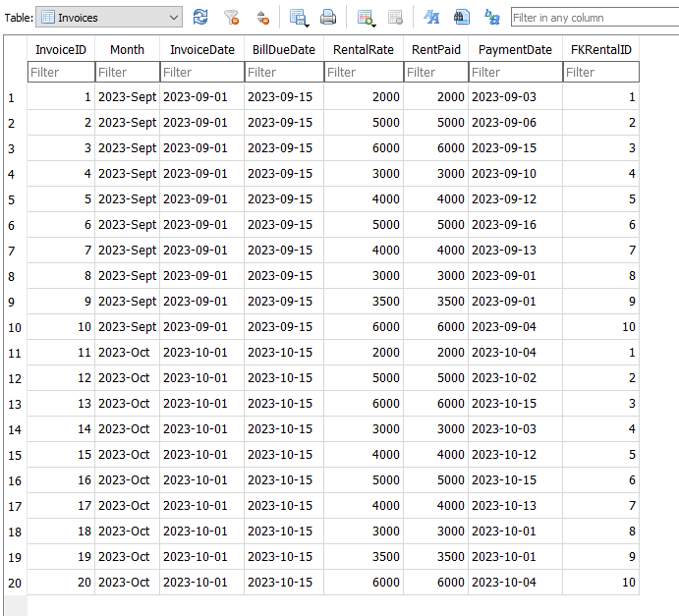Select InvoiceID cell in row 14
The image size is (679, 616).
[61, 429]
